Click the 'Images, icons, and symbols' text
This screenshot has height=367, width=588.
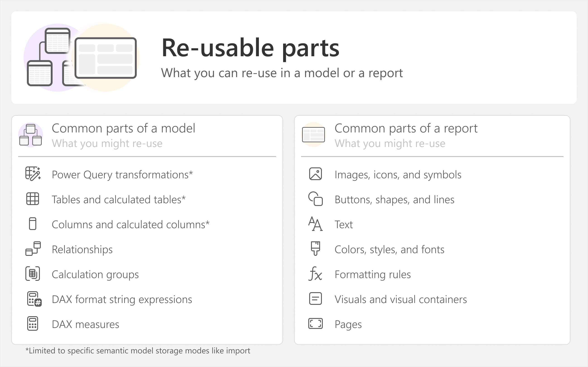click(x=398, y=175)
